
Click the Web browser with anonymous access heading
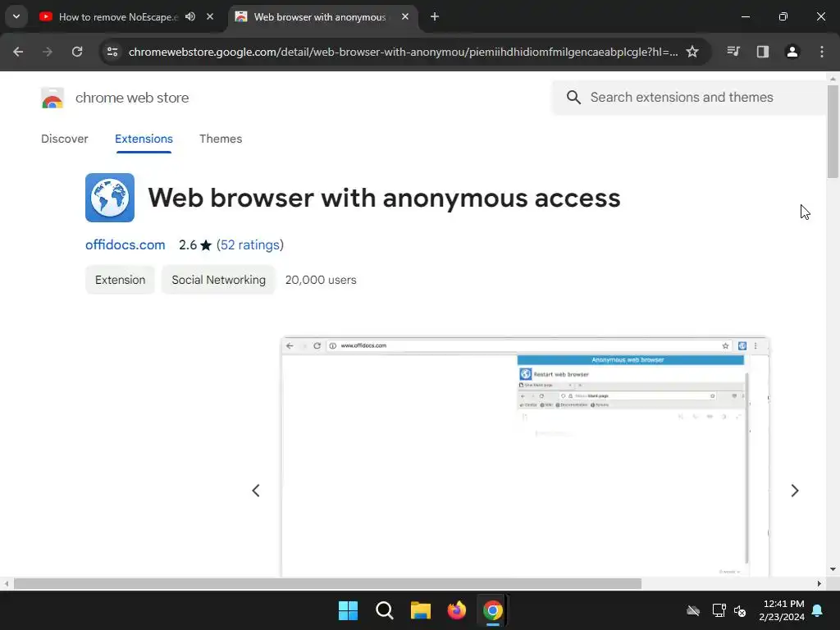click(384, 198)
